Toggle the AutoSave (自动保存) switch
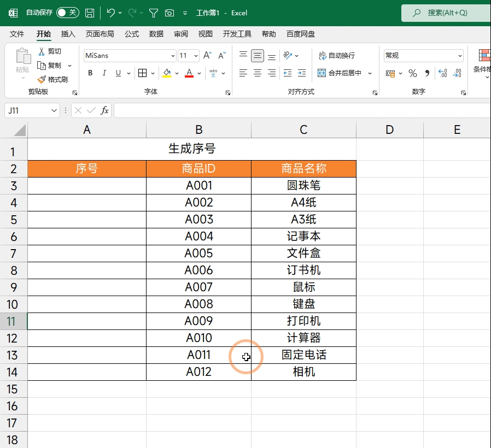 68,13
